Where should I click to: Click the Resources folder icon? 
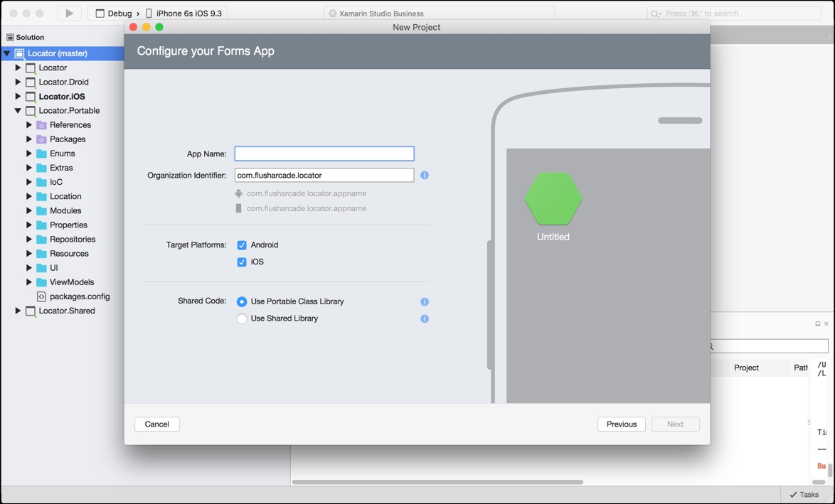[41, 254]
